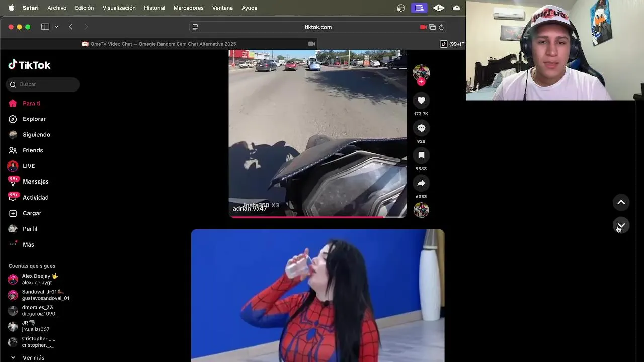The height and width of the screenshot is (362, 644).
Task: Open the Archivo menu
Action: pos(57,8)
